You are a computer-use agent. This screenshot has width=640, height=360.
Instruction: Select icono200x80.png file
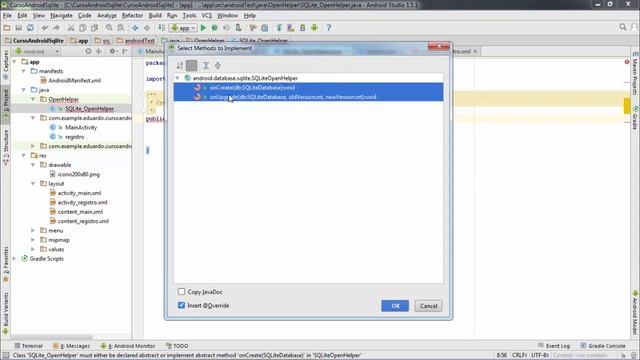point(75,174)
